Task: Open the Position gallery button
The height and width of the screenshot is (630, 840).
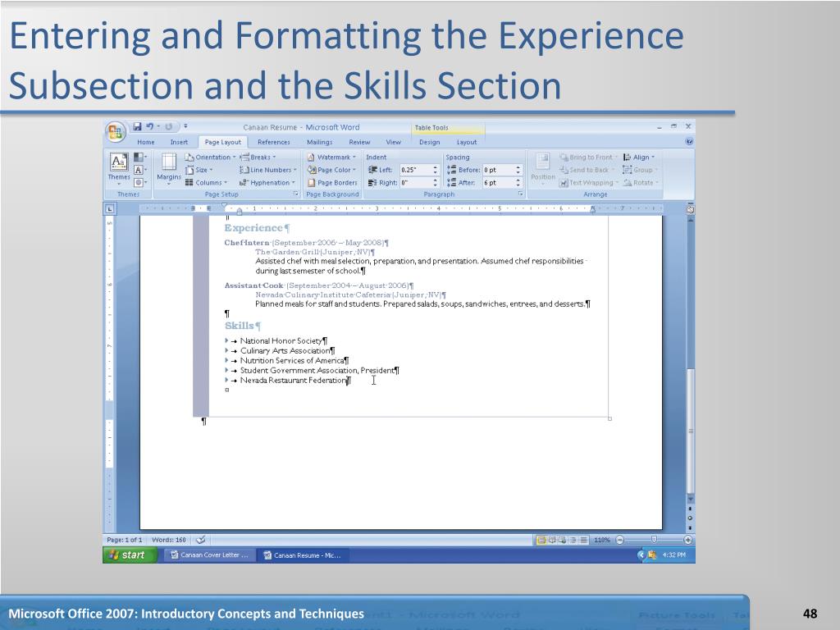Action: 543,168
